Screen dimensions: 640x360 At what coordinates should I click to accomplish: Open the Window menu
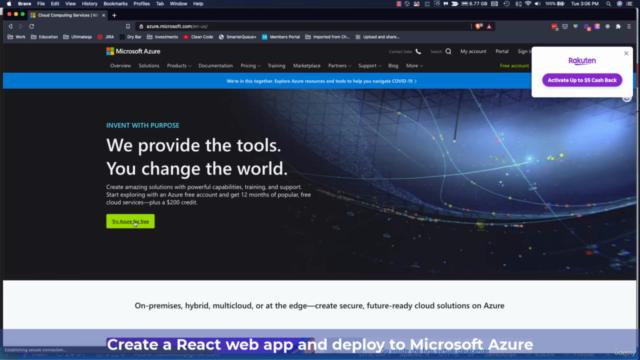tap(178, 4)
